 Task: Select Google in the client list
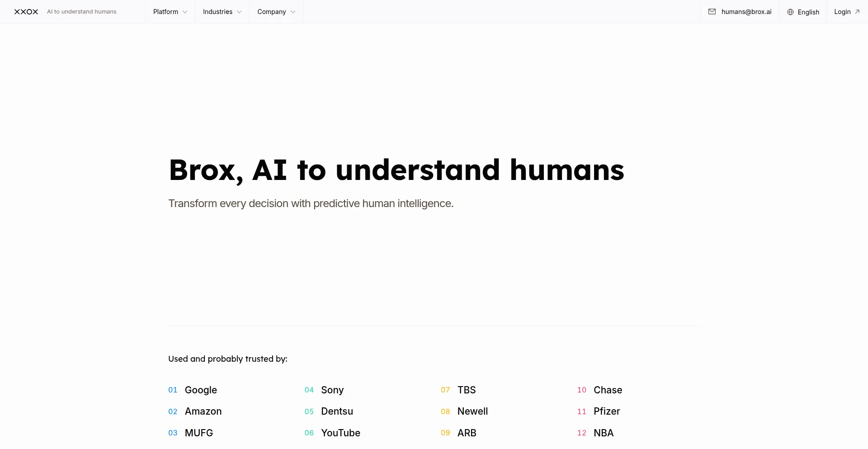[201, 390]
